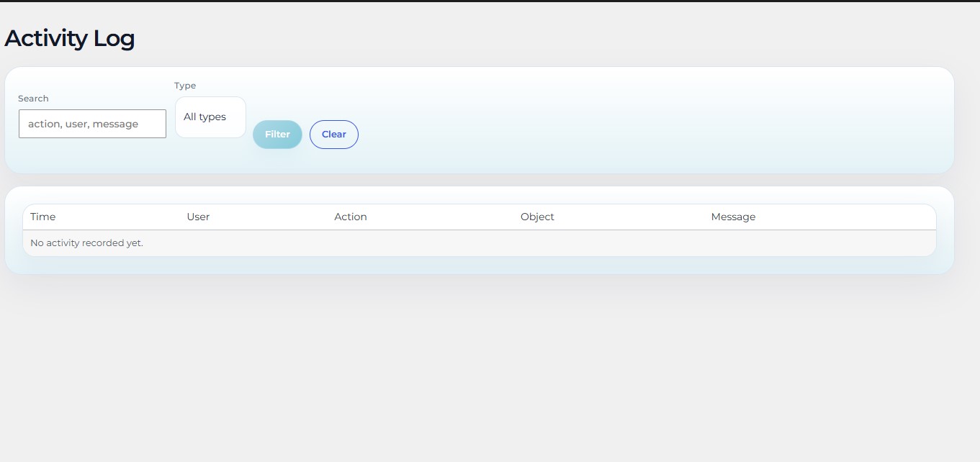
Task: Select the Message column header
Action: click(x=733, y=217)
